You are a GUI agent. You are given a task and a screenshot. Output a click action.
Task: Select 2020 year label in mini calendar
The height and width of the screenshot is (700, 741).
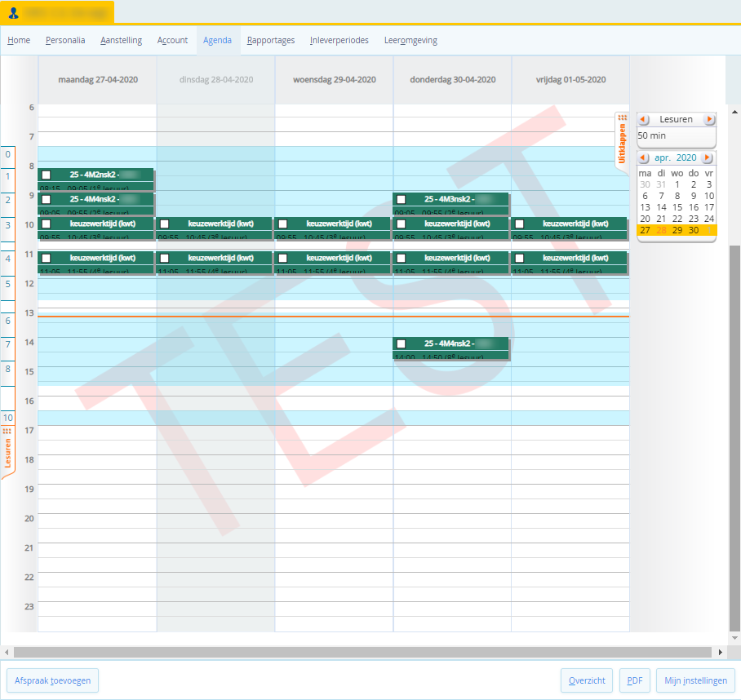coord(686,157)
